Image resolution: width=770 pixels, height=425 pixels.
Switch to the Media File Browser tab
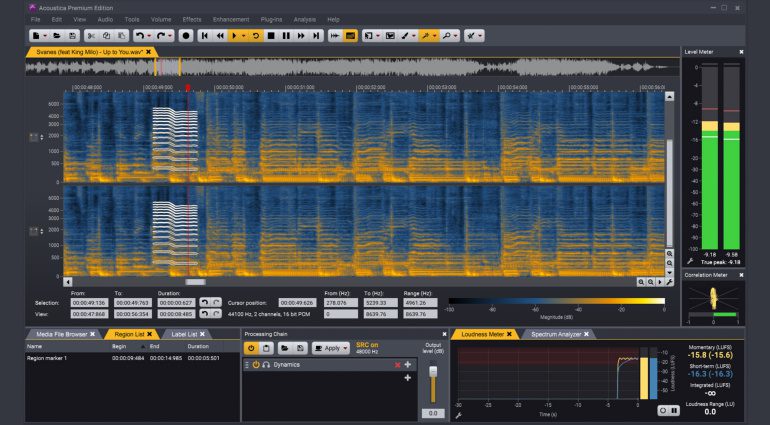coord(61,334)
